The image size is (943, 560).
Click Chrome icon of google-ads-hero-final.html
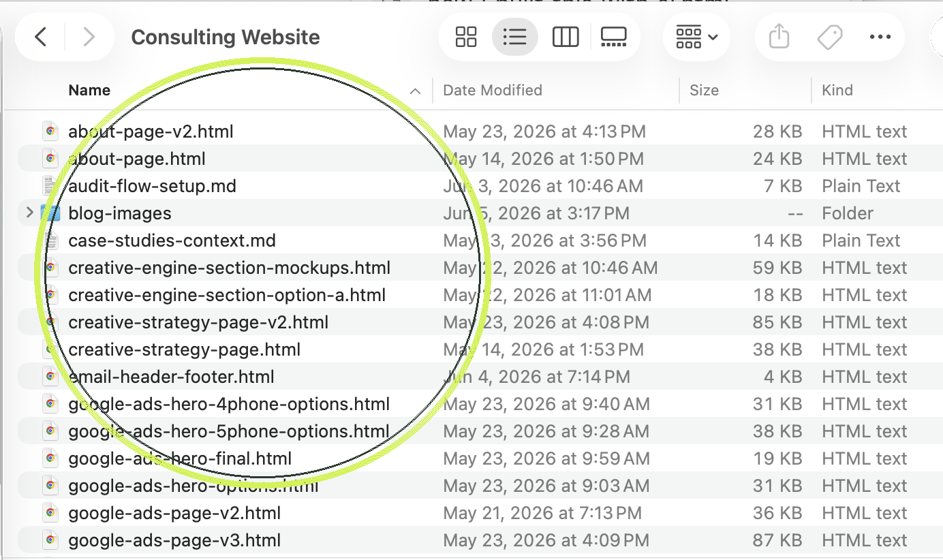(x=50, y=458)
